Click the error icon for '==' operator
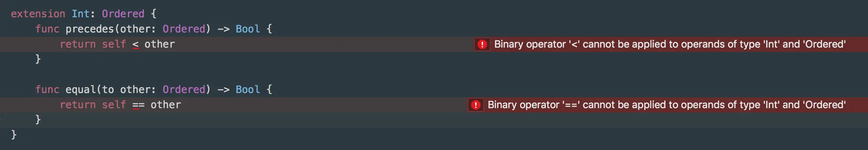 tap(475, 105)
